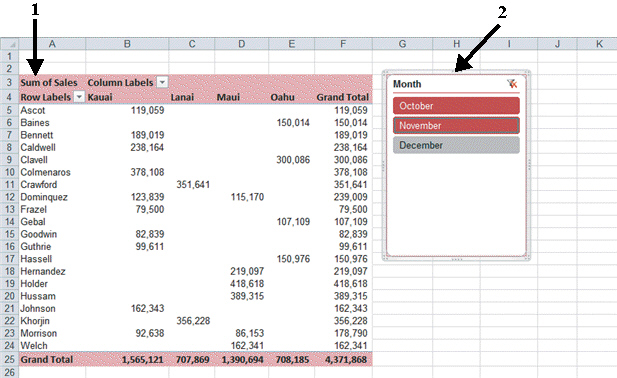This screenshot has height=378, width=617.
Task: Click the Month slicer title
Action: click(x=407, y=84)
